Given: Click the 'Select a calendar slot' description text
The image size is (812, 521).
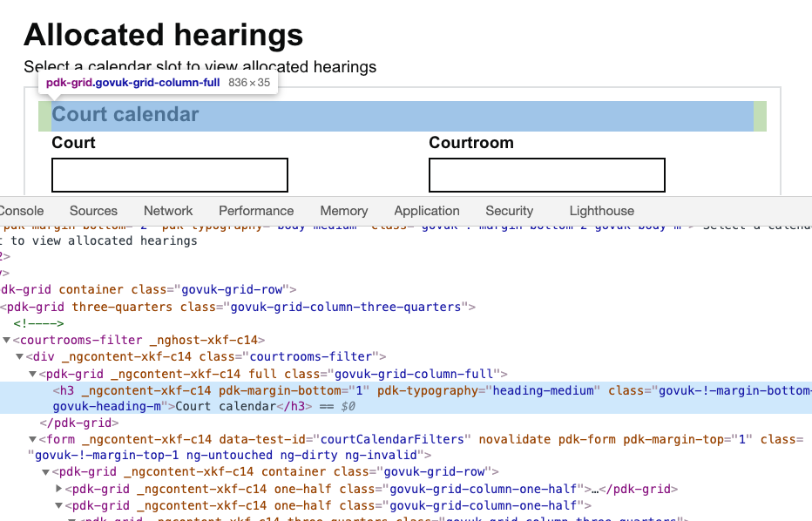Looking at the screenshot, I should [200, 67].
